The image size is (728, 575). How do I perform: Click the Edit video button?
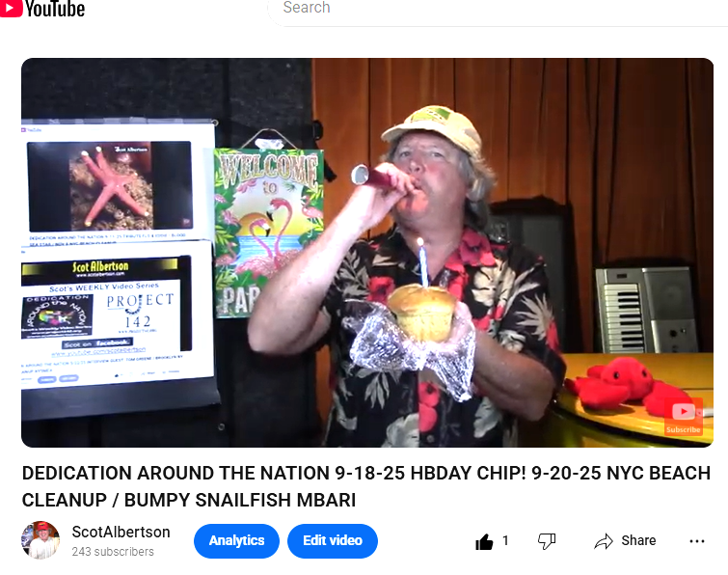coord(333,540)
